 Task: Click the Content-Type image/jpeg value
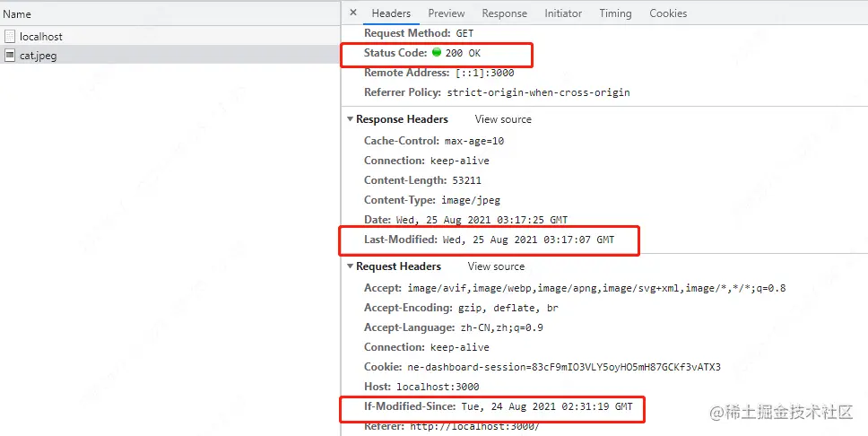tap(471, 200)
